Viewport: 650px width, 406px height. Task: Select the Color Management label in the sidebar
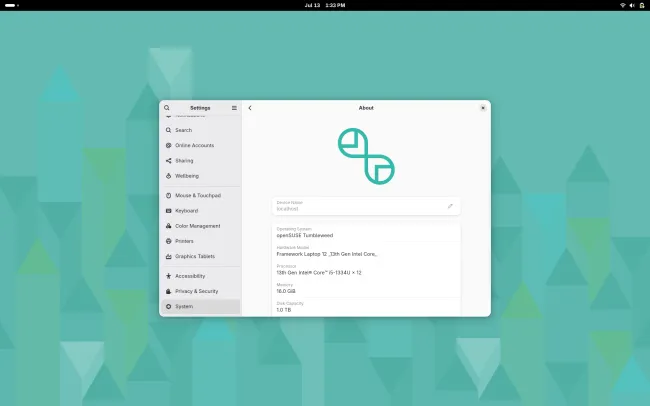click(x=198, y=226)
